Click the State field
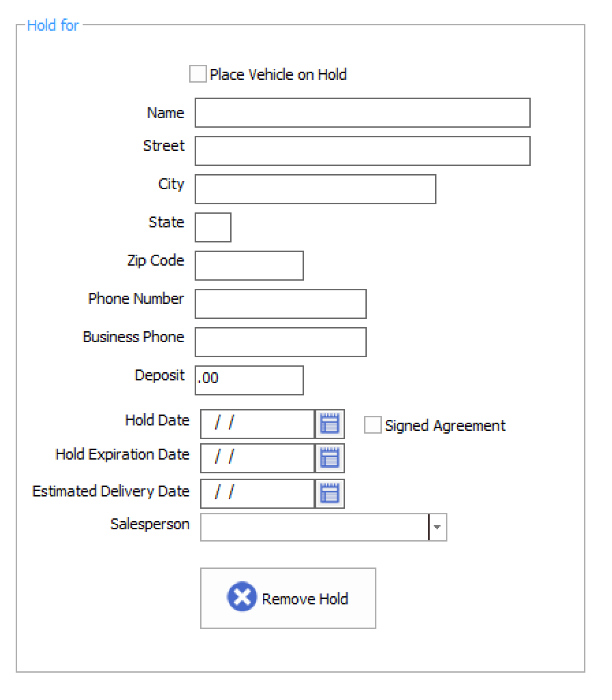Viewport: 612px width, 700px height. tap(213, 227)
